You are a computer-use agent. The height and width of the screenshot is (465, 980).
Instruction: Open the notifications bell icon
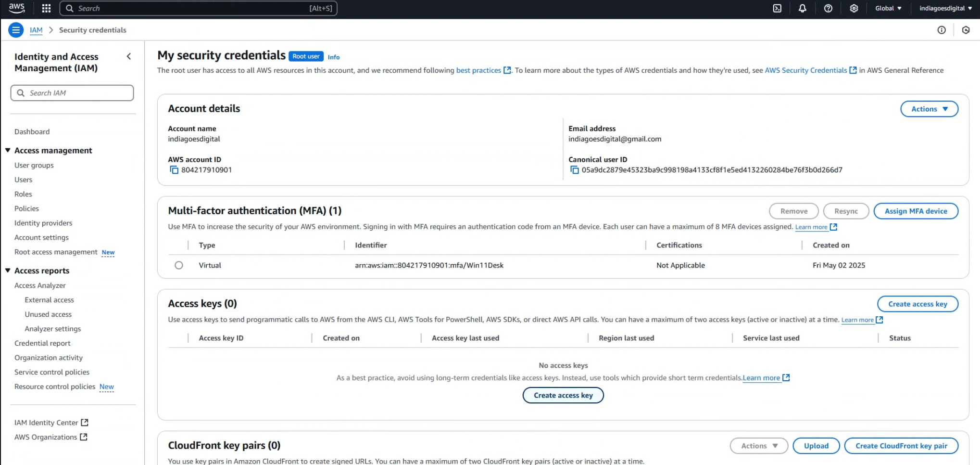tap(803, 8)
